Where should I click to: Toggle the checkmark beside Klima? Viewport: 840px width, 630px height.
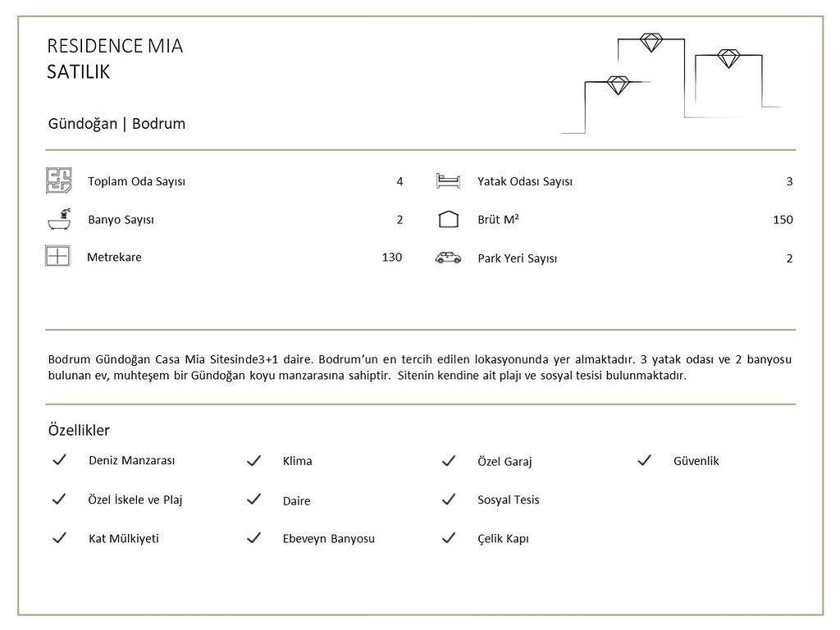pyautogui.click(x=254, y=460)
